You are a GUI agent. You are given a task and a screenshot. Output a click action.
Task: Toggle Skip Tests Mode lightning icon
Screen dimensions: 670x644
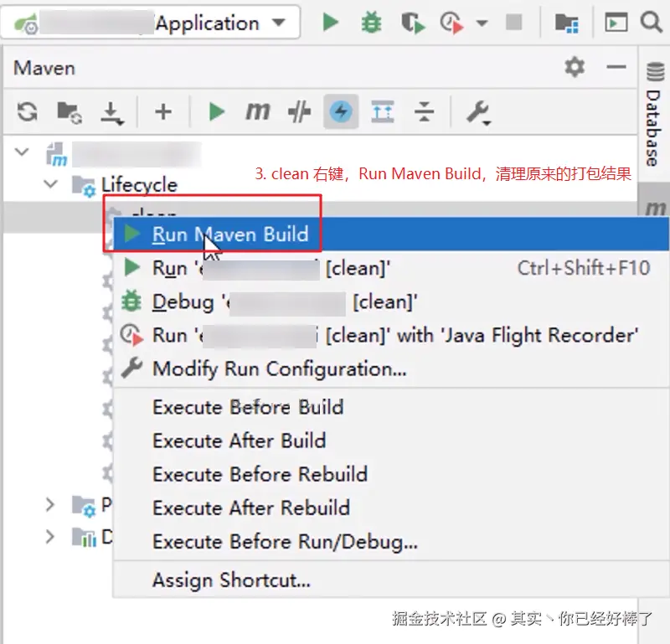(x=341, y=112)
